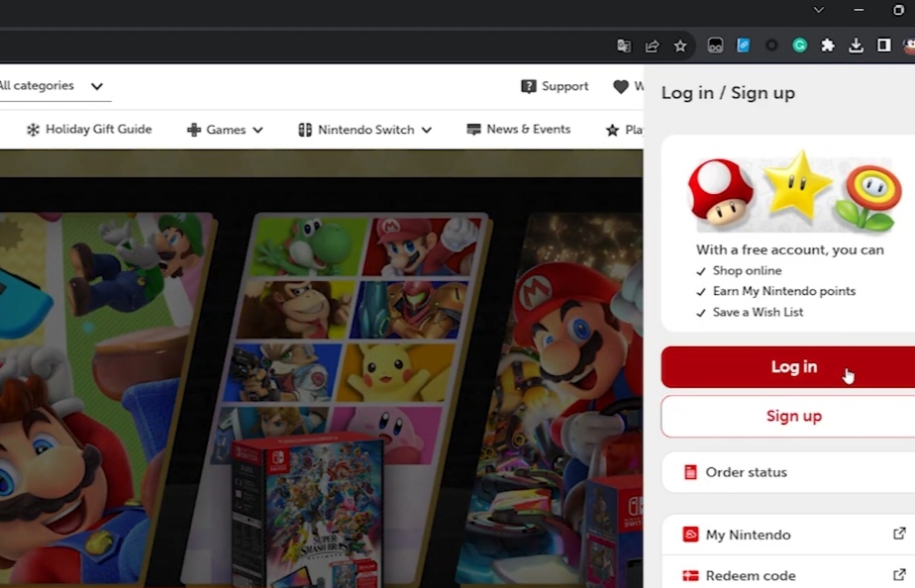Open the Extensions puzzle piece menu

[x=828, y=46]
